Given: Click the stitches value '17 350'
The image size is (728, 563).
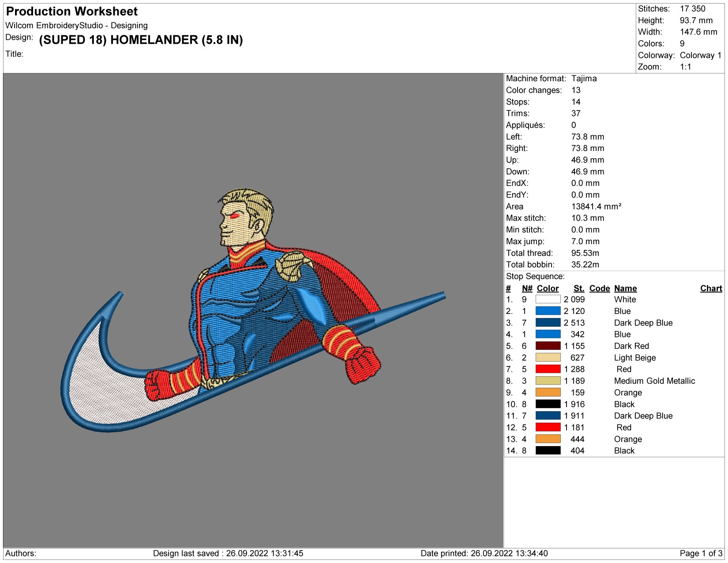Looking at the screenshot, I should coord(692,9).
